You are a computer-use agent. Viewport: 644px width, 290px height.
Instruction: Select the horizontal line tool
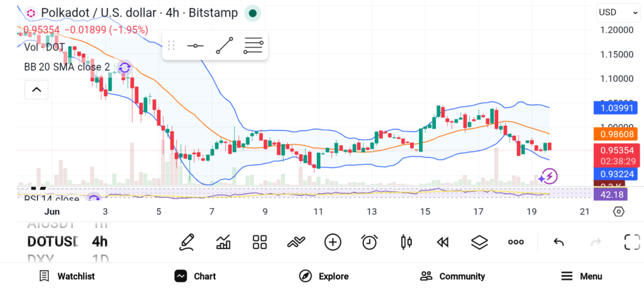(195, 45)
